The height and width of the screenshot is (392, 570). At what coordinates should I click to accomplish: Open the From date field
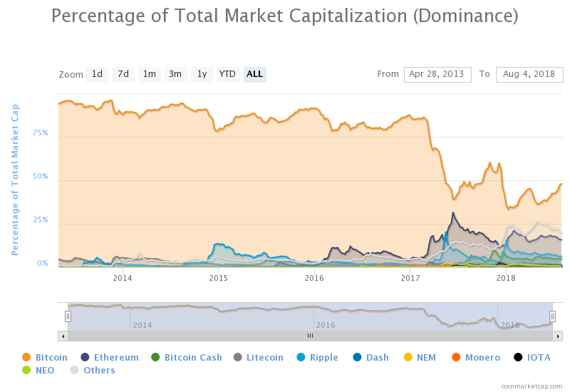click(437, 75)
